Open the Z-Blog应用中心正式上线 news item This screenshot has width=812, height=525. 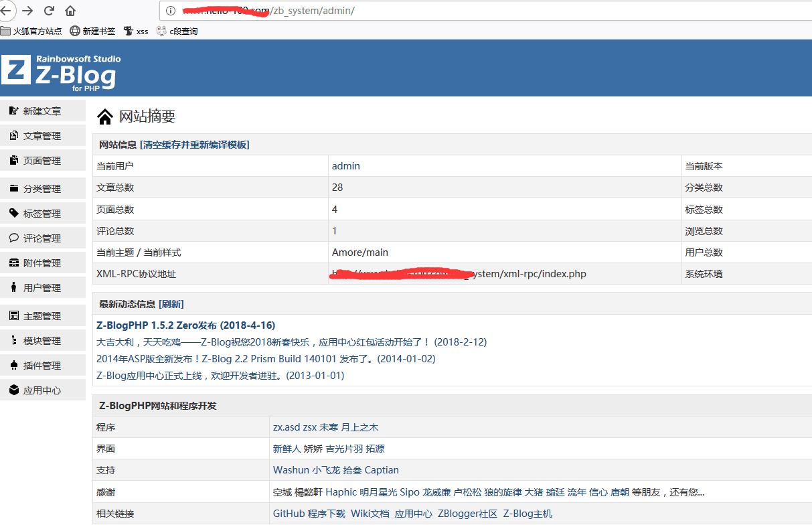pos(220,376)
